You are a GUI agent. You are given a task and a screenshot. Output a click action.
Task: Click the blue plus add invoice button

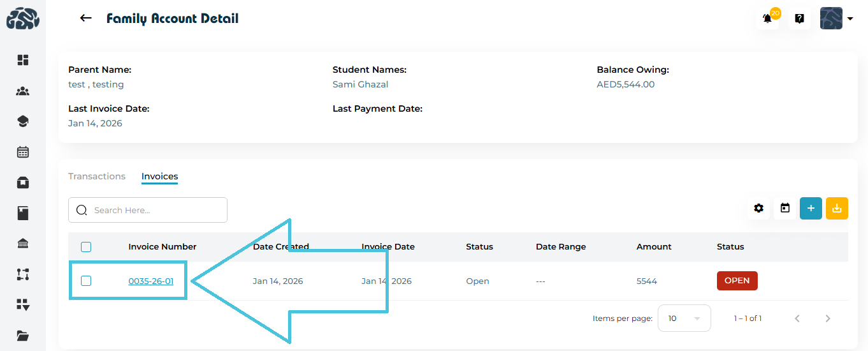tap(811, 208)
